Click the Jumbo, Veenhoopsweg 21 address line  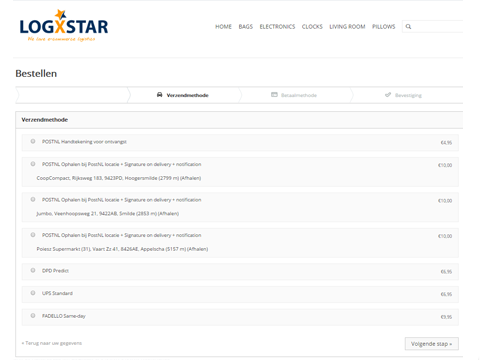pos(108,213)
